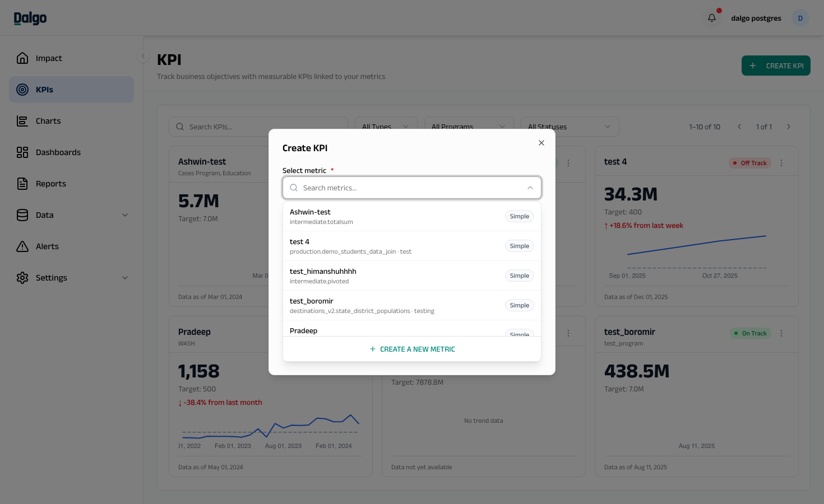Viewport: 824px width, 504px height.
Task: Choose the test_boromir metric option
Action: tap(412, 305)
